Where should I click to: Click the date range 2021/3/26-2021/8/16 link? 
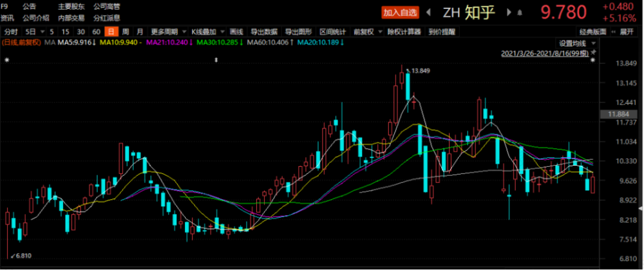(x=545, y=53)
